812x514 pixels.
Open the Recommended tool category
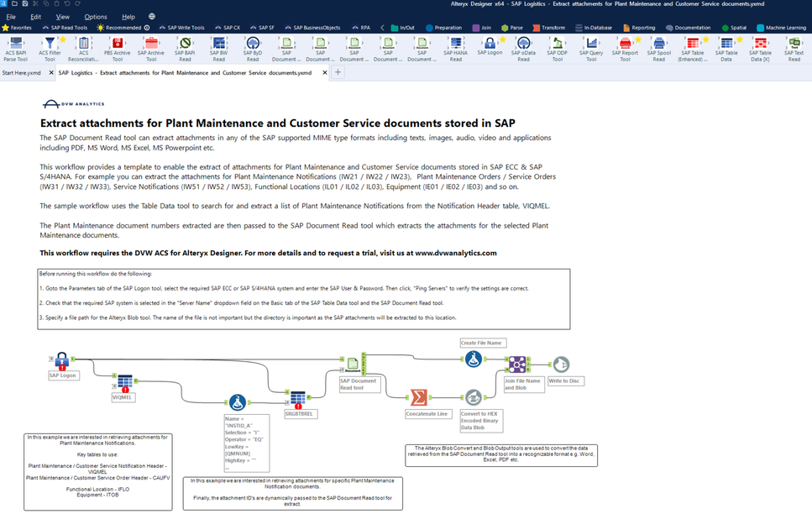pyautogui.click(x=123, y=28)
